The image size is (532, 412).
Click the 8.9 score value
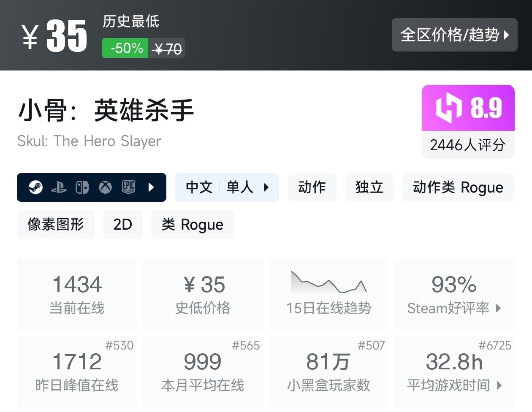486,108
